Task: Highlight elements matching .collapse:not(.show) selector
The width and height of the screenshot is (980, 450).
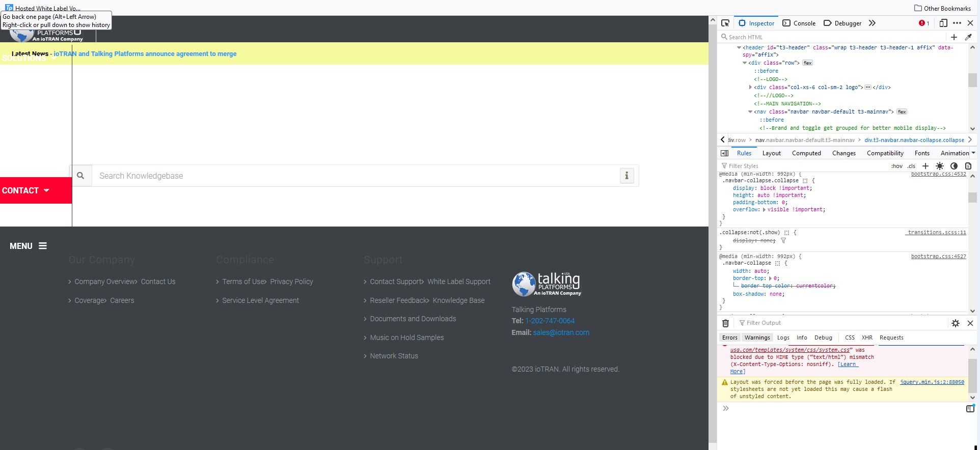Action: (x=787, y=233)
